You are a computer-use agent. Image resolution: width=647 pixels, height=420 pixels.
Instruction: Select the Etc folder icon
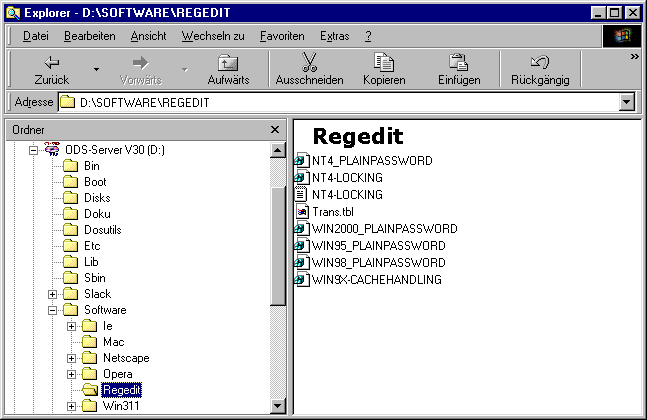(71, 246)
